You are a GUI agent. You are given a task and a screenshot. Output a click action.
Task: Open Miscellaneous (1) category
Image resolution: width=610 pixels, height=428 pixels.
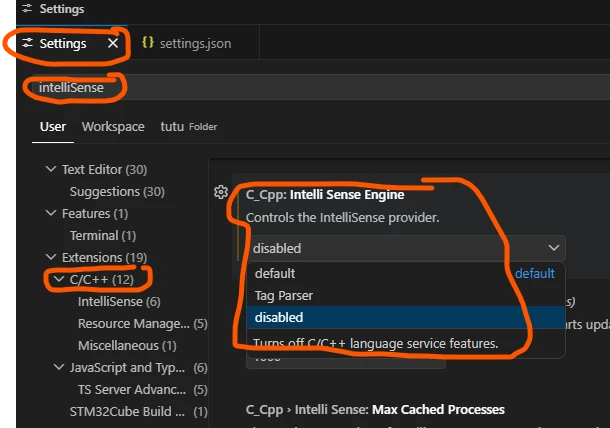[127, 346]
